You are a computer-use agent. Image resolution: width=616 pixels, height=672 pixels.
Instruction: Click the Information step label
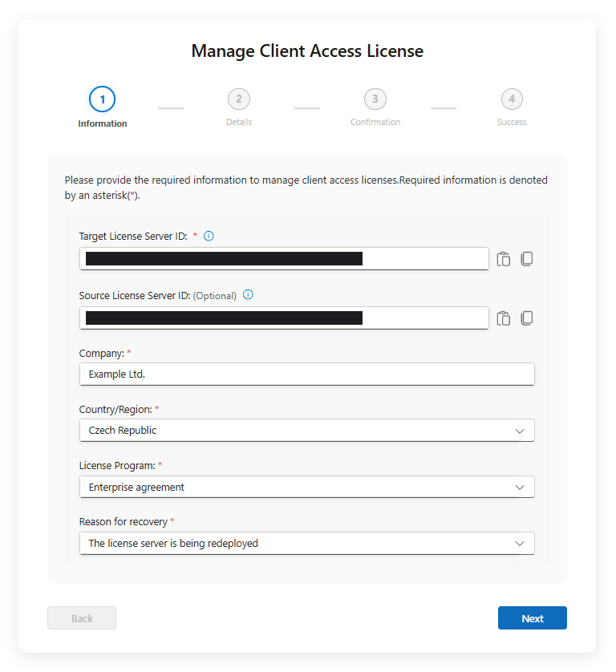[103, 123]
